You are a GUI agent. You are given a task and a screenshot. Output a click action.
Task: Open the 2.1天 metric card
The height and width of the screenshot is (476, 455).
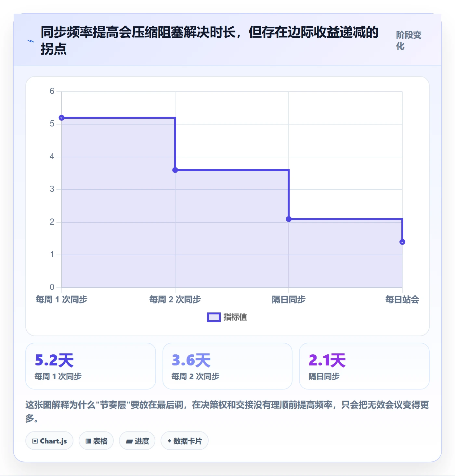click(x=364, y=366)
